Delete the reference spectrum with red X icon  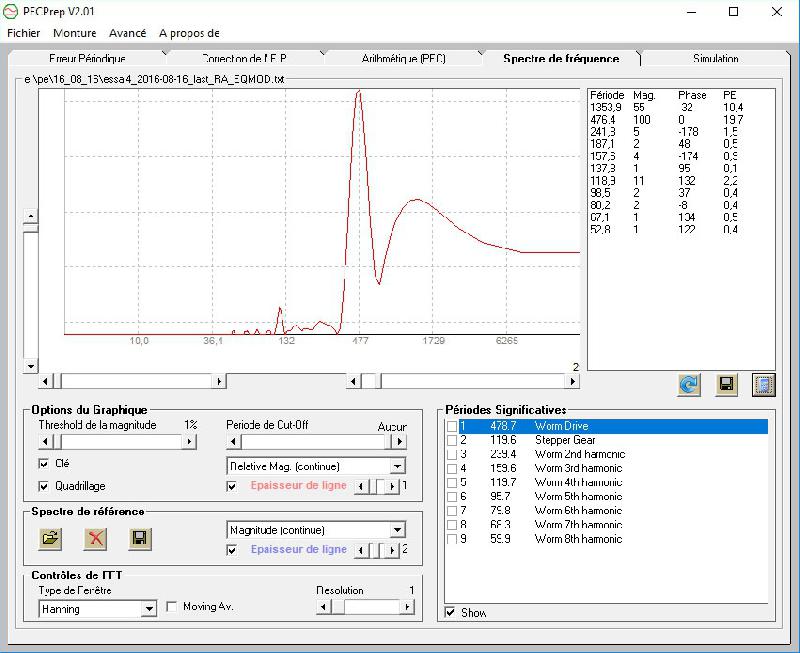coord(95,538)
